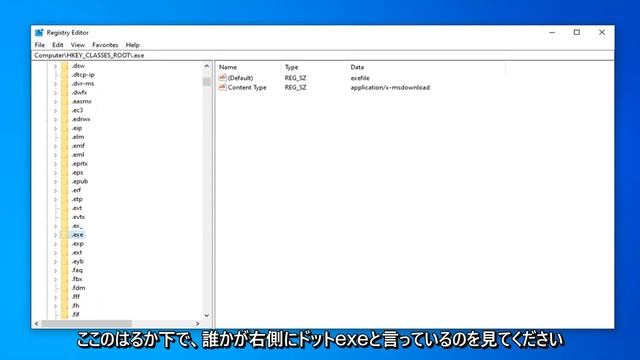The image size is (640, 360).
Task: Click the tree pane scroll up arrow
Action: point(207,66)
